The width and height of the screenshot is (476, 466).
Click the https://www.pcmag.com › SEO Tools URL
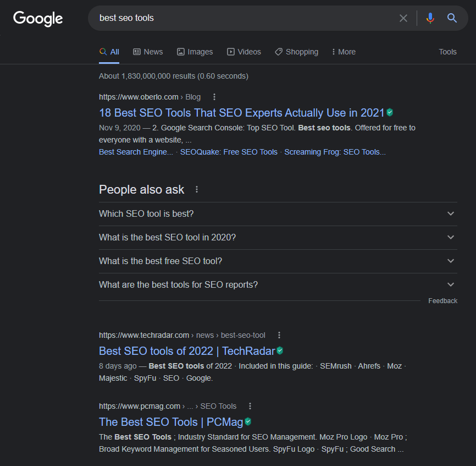tap(168, 406)
